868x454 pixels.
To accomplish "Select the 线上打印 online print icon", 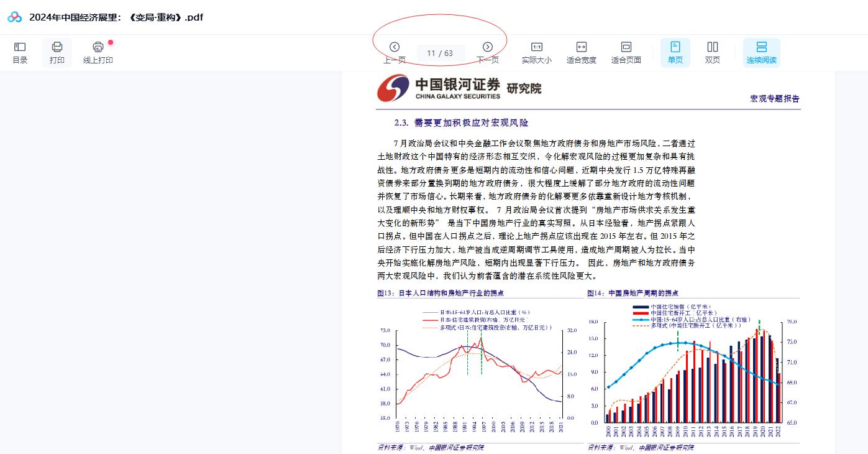I will [96, 52].
